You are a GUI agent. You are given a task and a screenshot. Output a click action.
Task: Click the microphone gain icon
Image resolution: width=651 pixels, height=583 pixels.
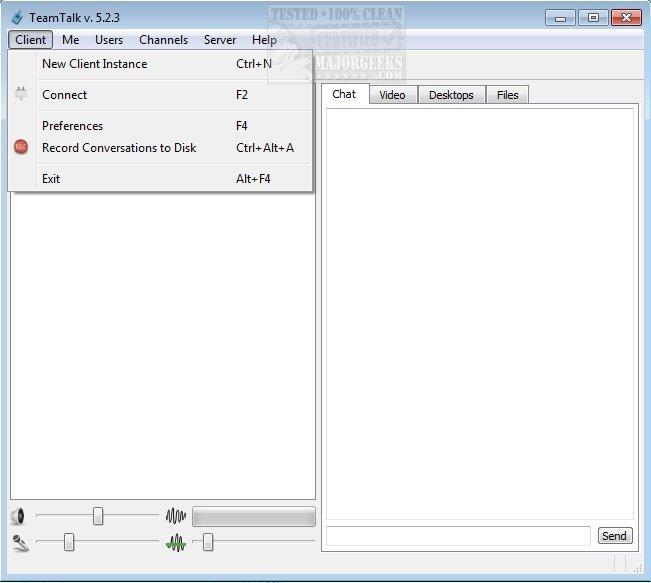point(19,543)
